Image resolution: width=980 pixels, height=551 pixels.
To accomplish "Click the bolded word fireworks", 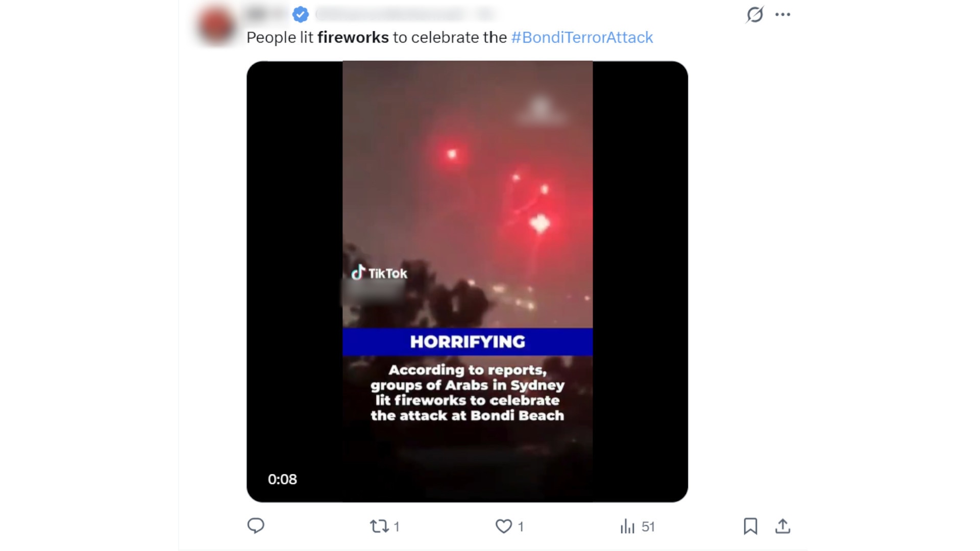I will pyautogui.click(x=352, y=37).
